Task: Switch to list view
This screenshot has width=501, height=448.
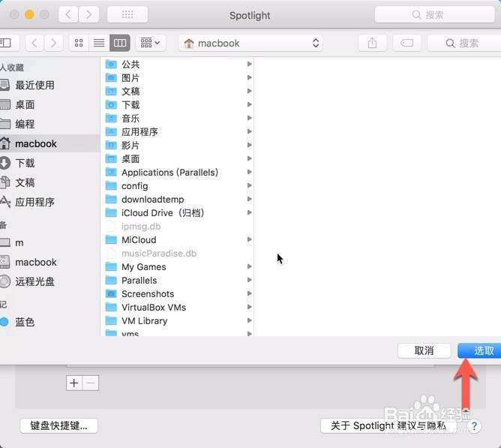Action: point(99,43)
